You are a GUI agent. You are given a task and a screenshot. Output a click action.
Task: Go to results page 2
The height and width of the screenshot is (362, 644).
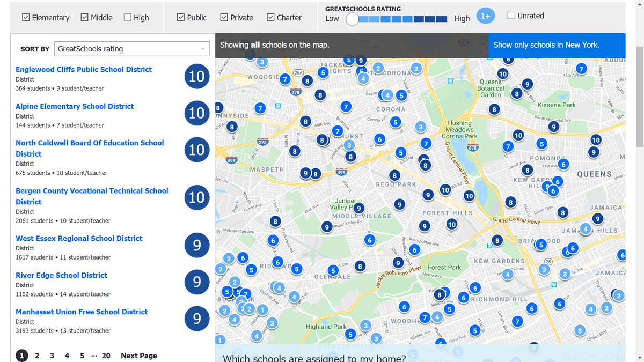pos(37,356)
